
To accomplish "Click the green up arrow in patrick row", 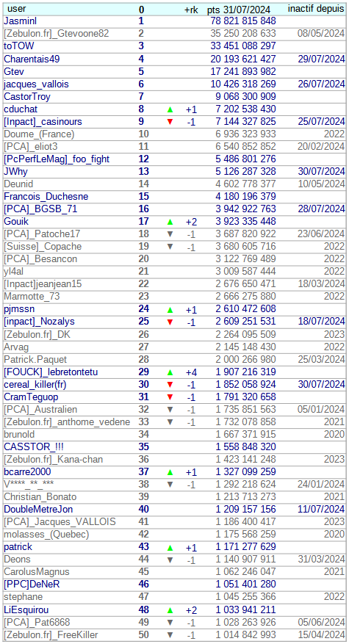I will tap(170, 548).
